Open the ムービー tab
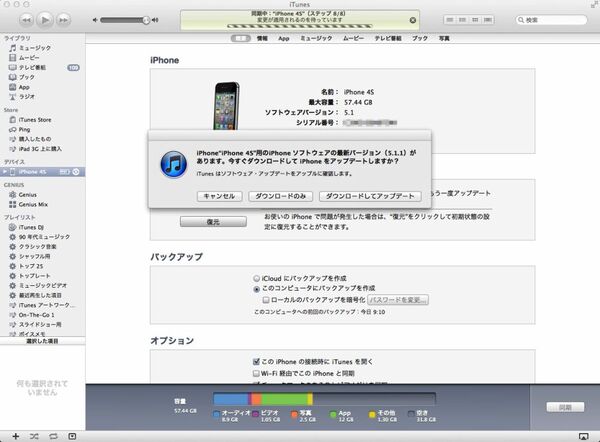The image size is (600, 442). [353, 38]
